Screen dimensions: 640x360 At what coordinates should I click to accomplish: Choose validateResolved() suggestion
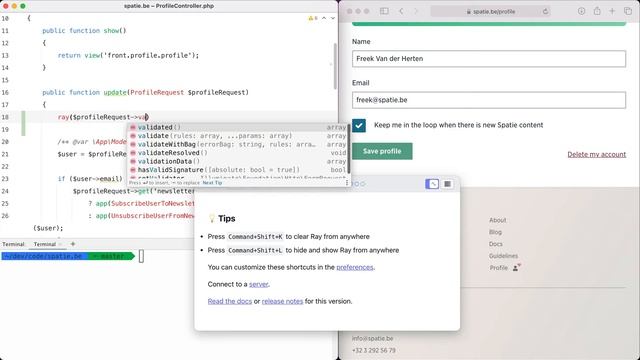(238, 153)
